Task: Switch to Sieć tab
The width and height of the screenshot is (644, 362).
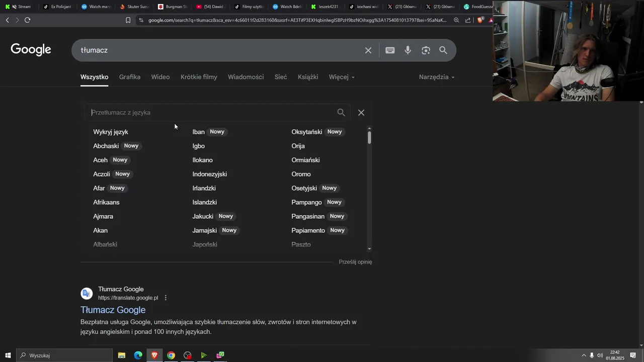Action: tap(281, 77)
